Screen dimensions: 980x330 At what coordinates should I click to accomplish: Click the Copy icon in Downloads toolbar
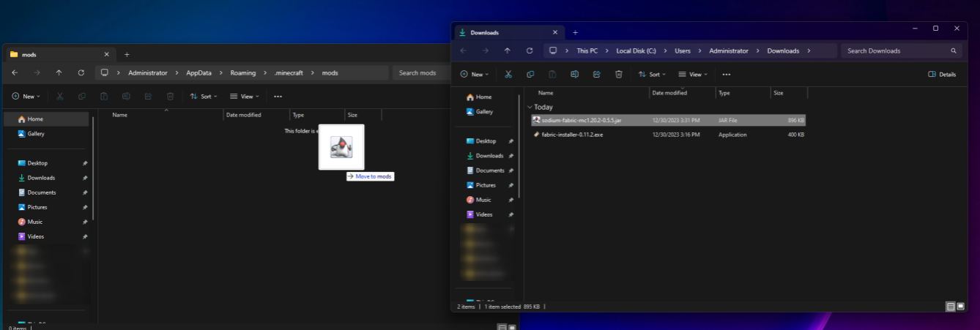point(530,74)
